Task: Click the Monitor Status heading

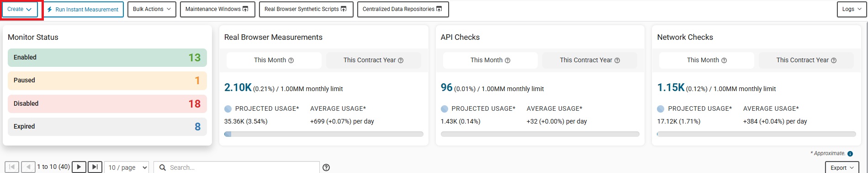Action: coord(33,38)
